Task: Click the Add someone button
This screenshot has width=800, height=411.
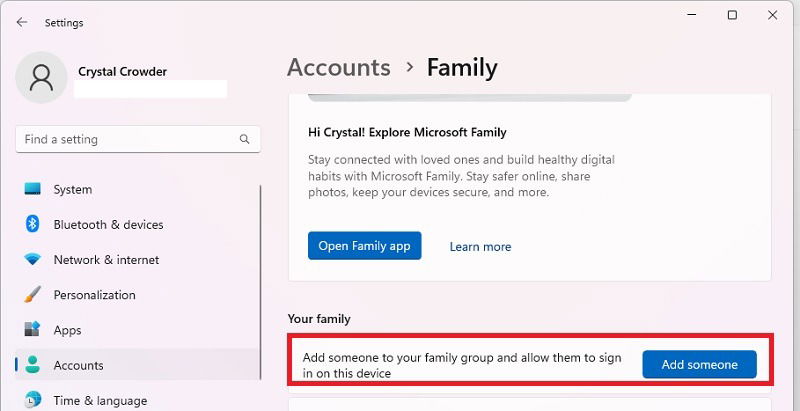Action: click(x=699, y=365)
